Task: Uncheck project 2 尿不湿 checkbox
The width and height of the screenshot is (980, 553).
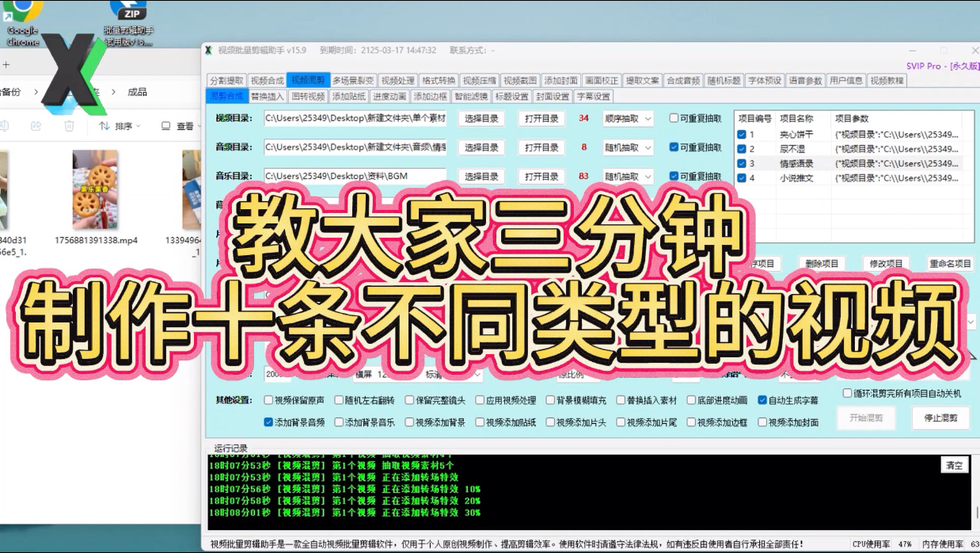Action: pyautogui.click(x=742, y=149)
